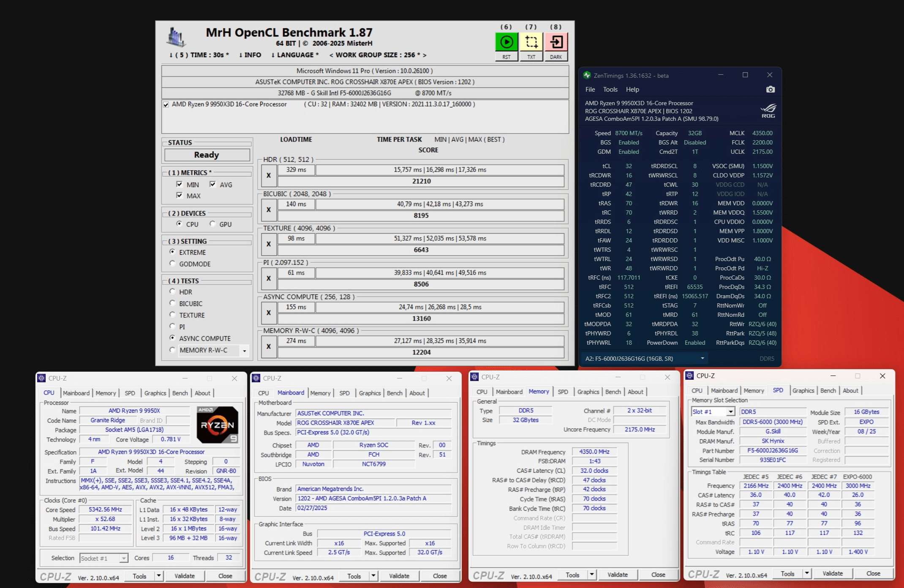Viewport: 904px width, 588px height.
Task: Minimize the ZenTimings window
Action: pyautogui.click(x=721, y=75)
